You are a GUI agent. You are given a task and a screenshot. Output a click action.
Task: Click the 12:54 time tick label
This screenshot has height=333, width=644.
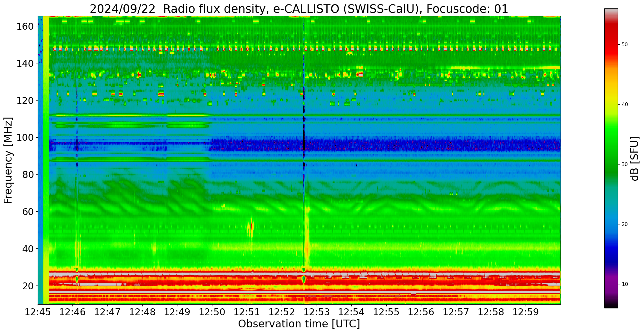pyautogui.click(x=351, y=312)
